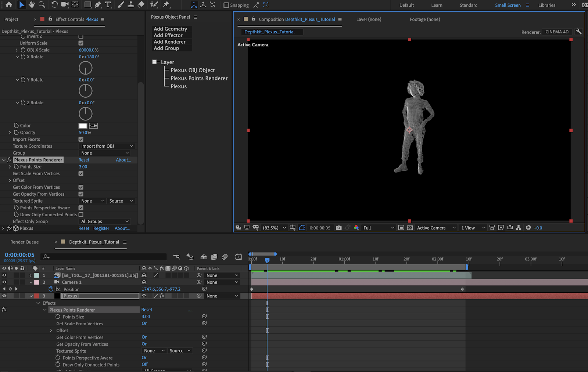Toggle Points Perspective Aware checkbox
The height and width of the screenshot is (372, 588).
tap(81, 208)
